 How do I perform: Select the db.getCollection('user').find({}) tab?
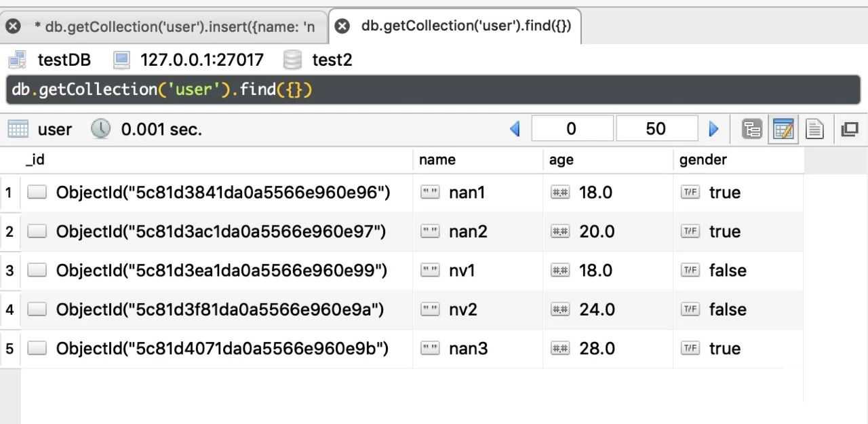466,26
